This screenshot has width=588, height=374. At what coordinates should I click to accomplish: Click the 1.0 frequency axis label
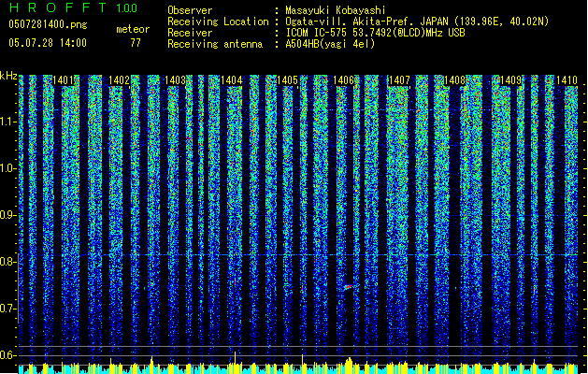point(8,168)
